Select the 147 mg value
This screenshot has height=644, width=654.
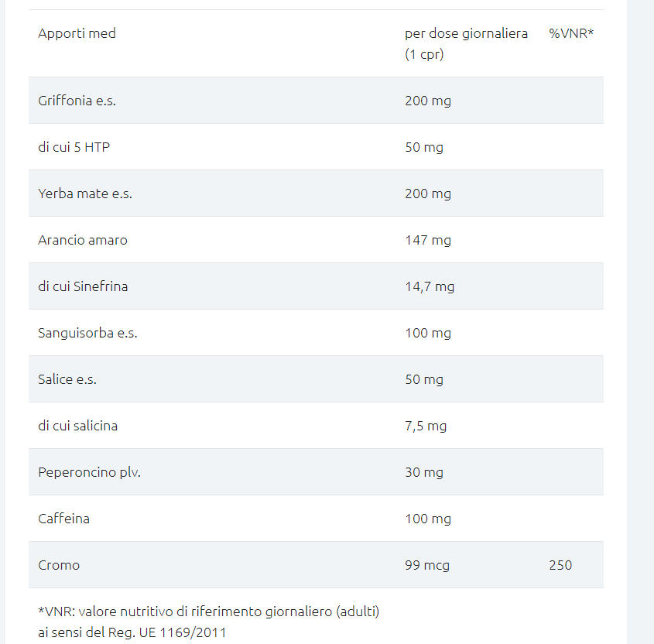[x=428, y=240]
